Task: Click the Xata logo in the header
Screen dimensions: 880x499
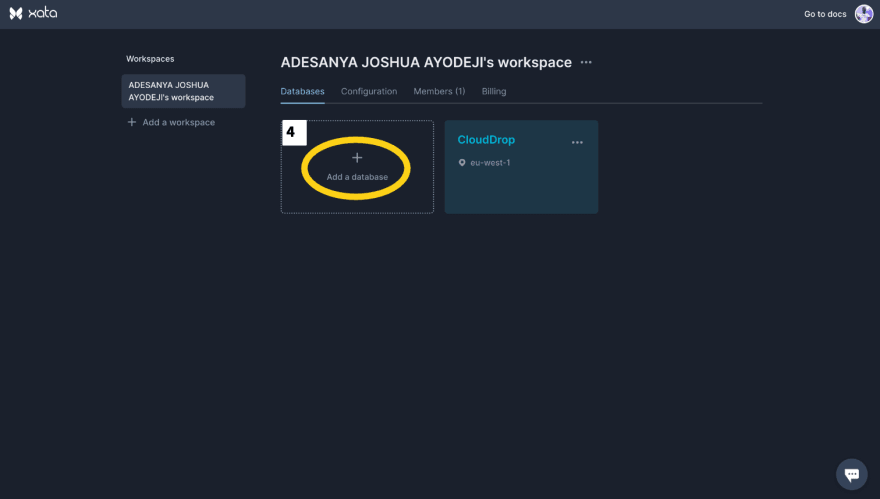Action: point(33,13)
